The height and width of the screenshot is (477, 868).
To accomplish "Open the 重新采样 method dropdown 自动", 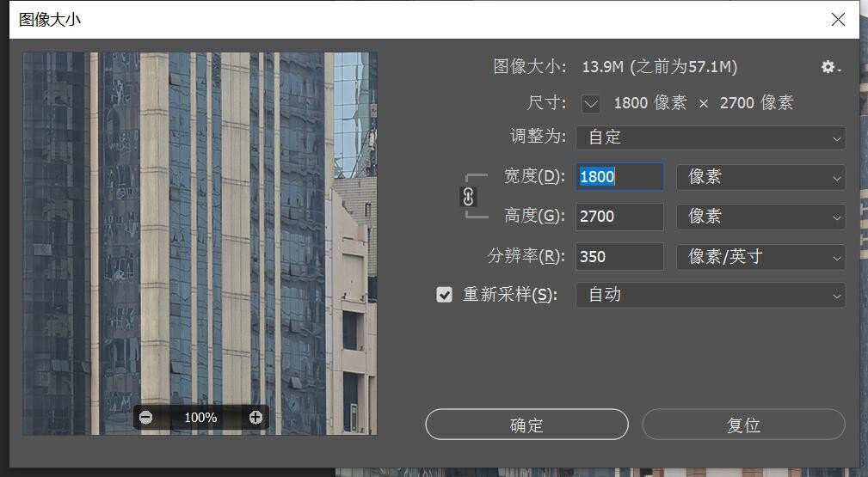I will click(x=711, y=295).
